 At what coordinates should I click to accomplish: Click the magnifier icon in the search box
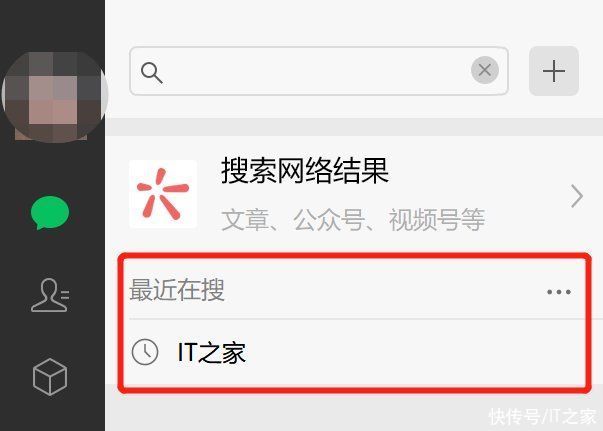point(152,73)
